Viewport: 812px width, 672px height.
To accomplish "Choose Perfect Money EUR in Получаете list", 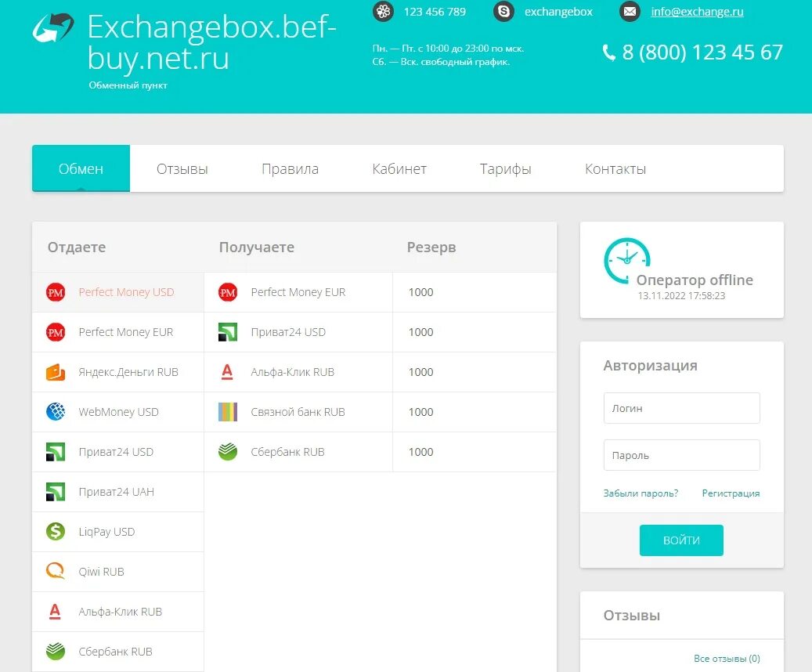I will click(298, 293).
